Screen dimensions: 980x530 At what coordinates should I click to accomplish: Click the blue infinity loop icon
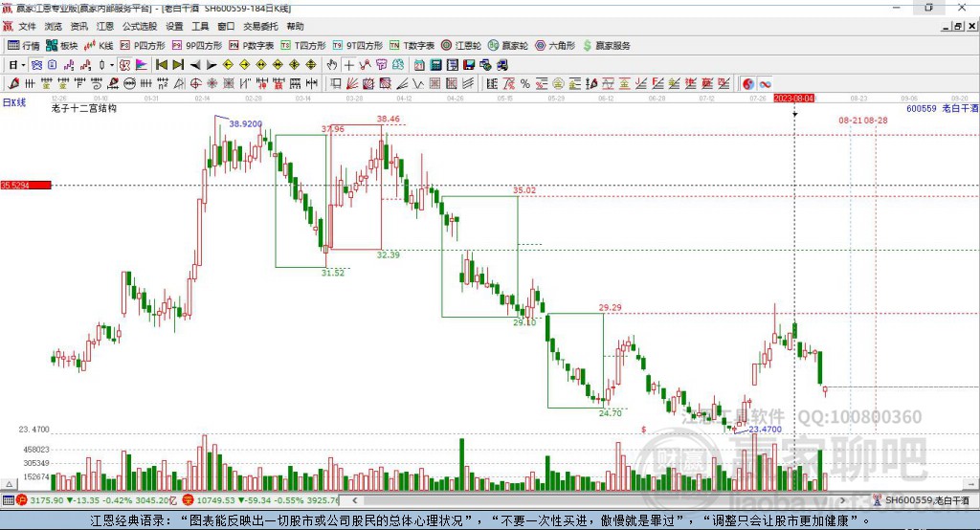point(765,84)
